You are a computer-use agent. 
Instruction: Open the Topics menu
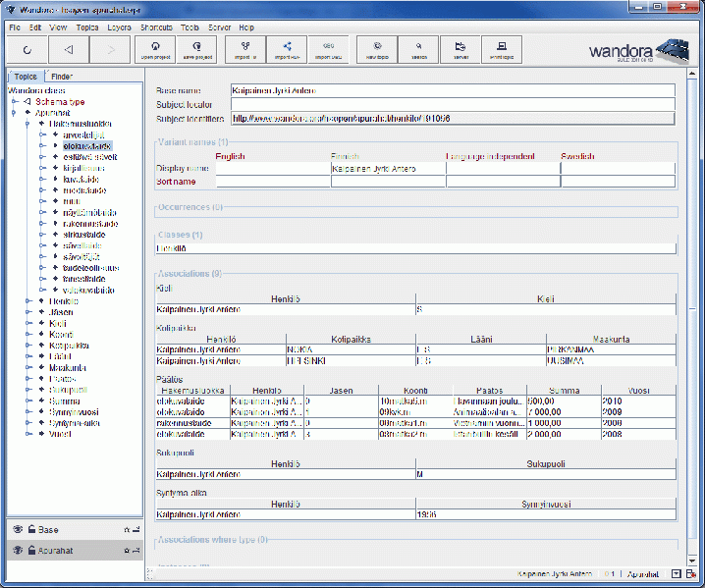[86, 28]
